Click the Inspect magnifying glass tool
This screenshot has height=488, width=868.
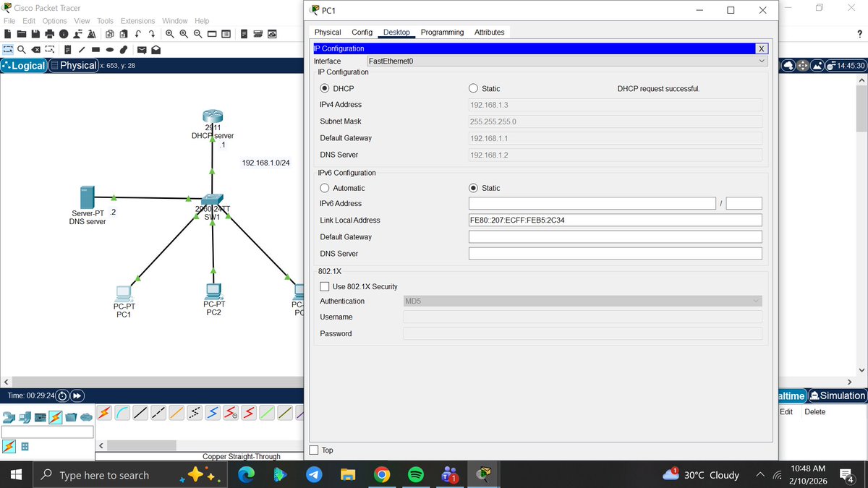tap(22, 50)
